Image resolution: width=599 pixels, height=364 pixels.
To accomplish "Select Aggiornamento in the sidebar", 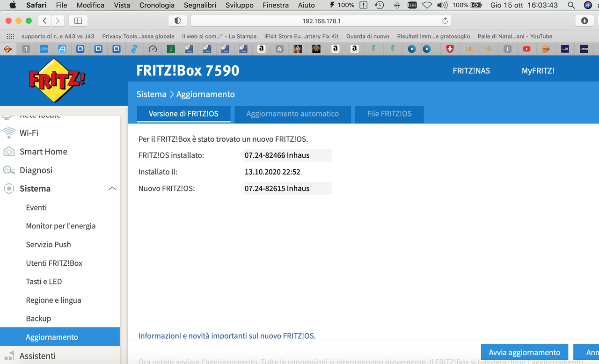I will pos(60,337).
